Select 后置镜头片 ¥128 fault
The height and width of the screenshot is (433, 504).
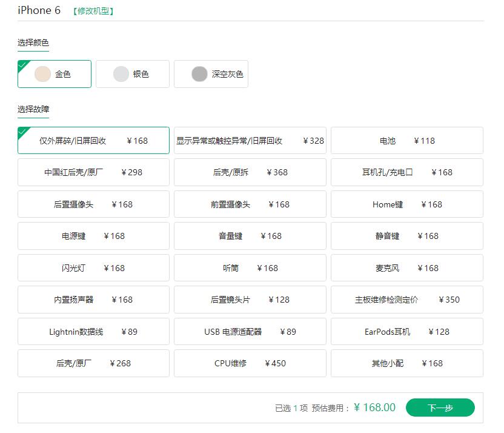click(x=250, y=300)
